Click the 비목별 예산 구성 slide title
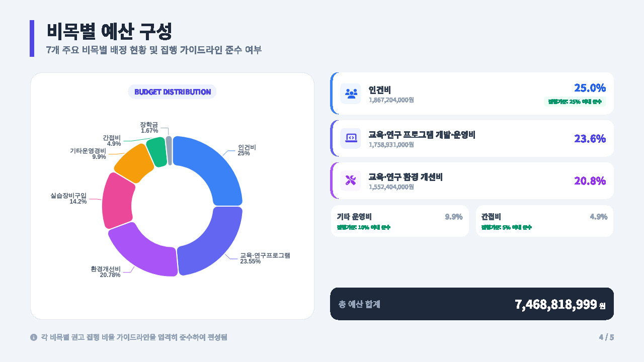Image resolution: width=644 pixels, height=362 pixels. point(109,31)
